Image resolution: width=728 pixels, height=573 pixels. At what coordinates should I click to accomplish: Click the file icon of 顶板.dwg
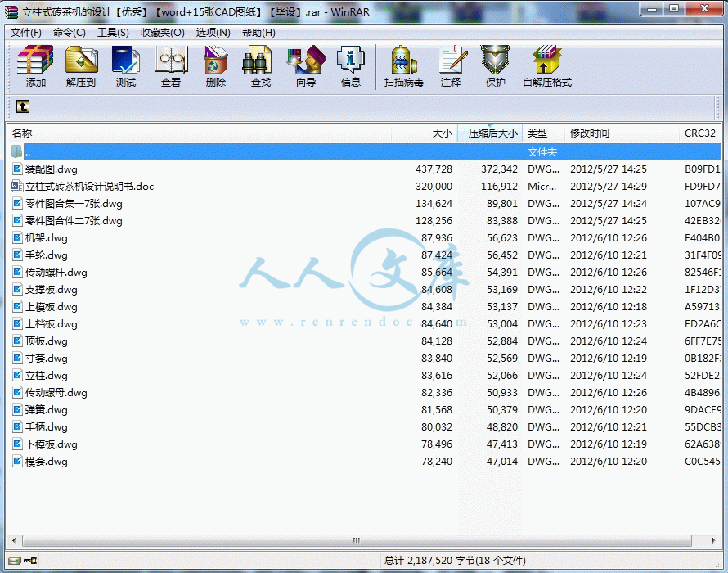point(17,341)
